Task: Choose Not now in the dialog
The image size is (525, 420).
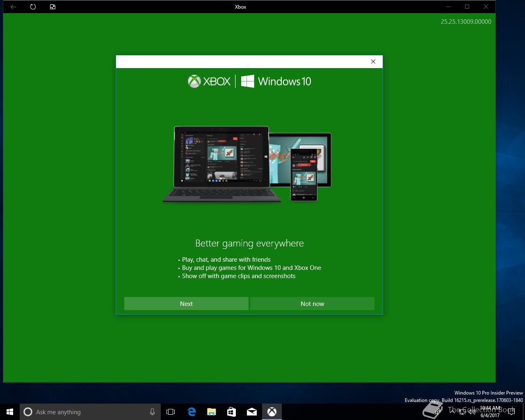Action: (x=312, y=304)
